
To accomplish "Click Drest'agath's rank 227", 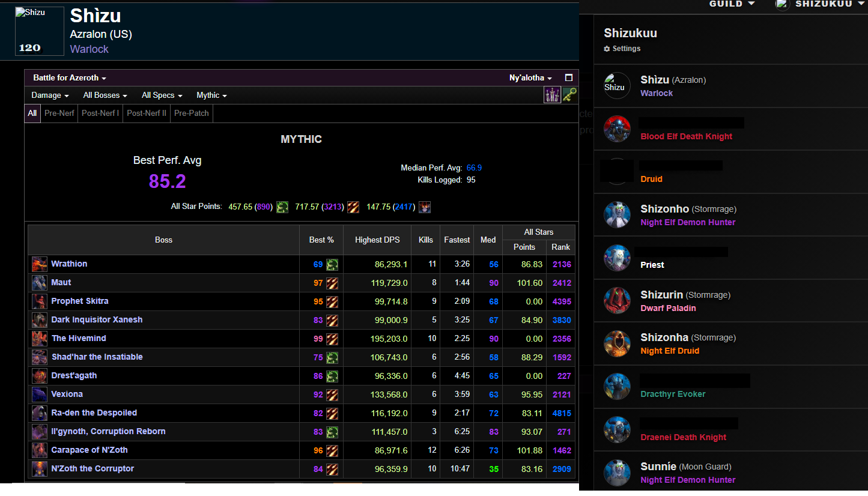I will 564,377.
